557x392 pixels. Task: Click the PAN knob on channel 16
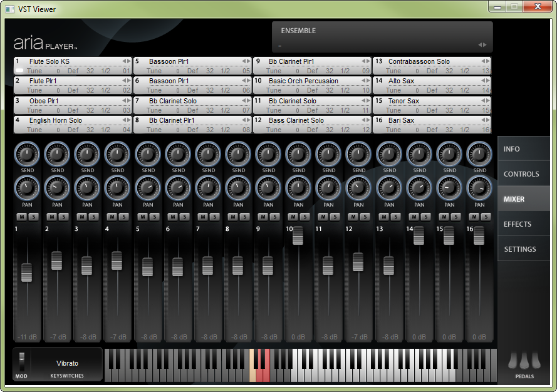coord(479,188)
